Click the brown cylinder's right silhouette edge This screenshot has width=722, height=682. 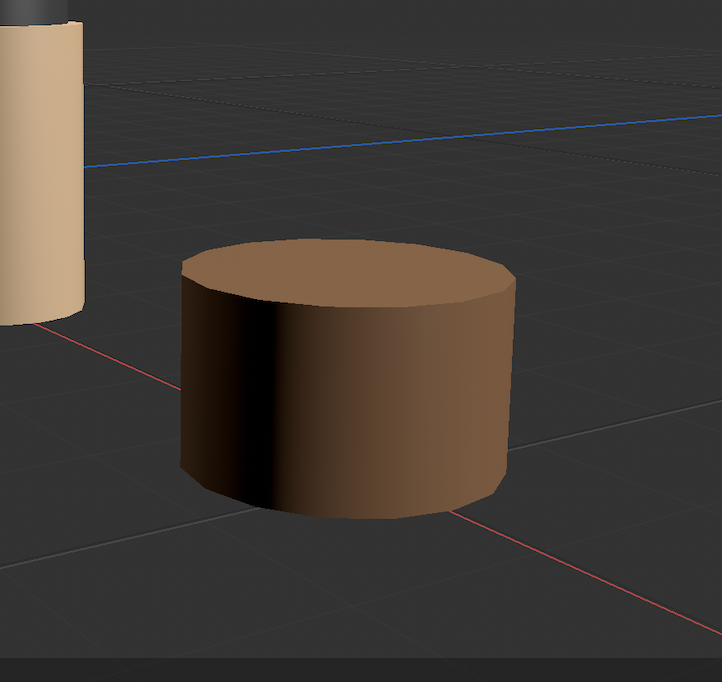point(510,380)
